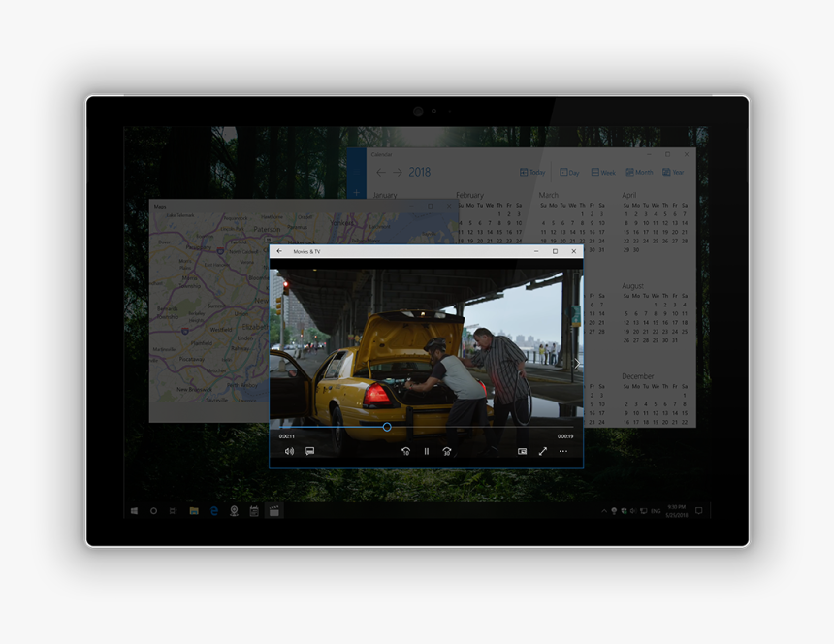Image resolution: width=834 pixels, height=644 pixels.
Task: Open the February month in Calendar
Action: pos(469,195)
